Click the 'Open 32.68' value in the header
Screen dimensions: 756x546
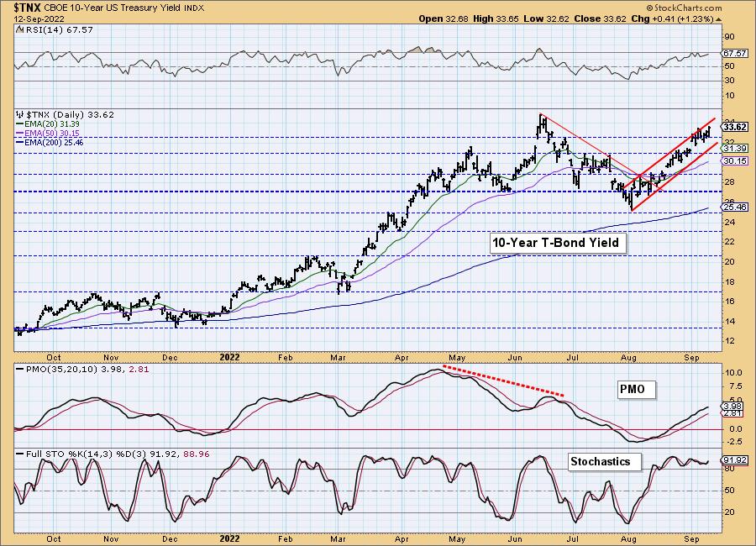(x=444, y=18)
